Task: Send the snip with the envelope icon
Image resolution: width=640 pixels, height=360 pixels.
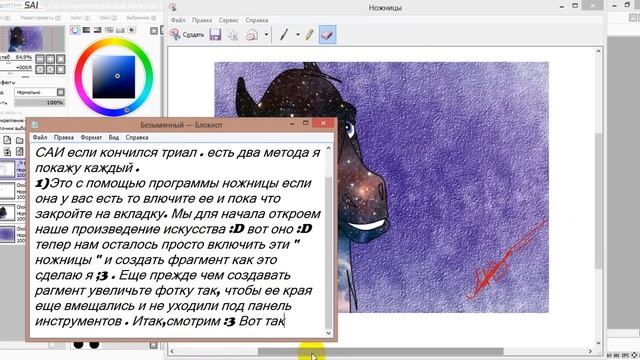Action: pos(252,35)
